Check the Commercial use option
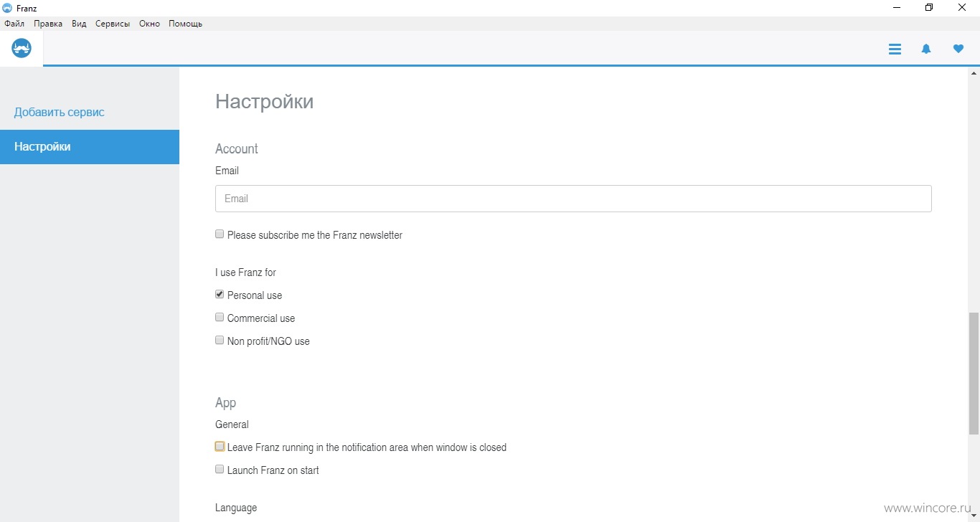Viewport: 980px width, 522px height. point(220,317)
